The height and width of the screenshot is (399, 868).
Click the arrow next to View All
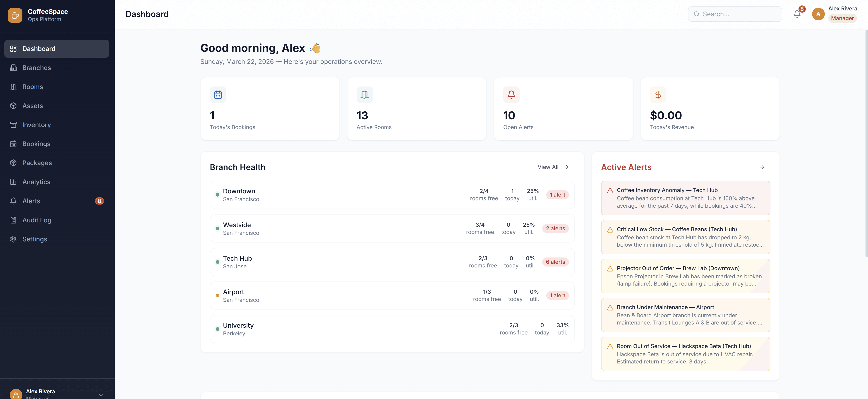click(x=566, y=167)
